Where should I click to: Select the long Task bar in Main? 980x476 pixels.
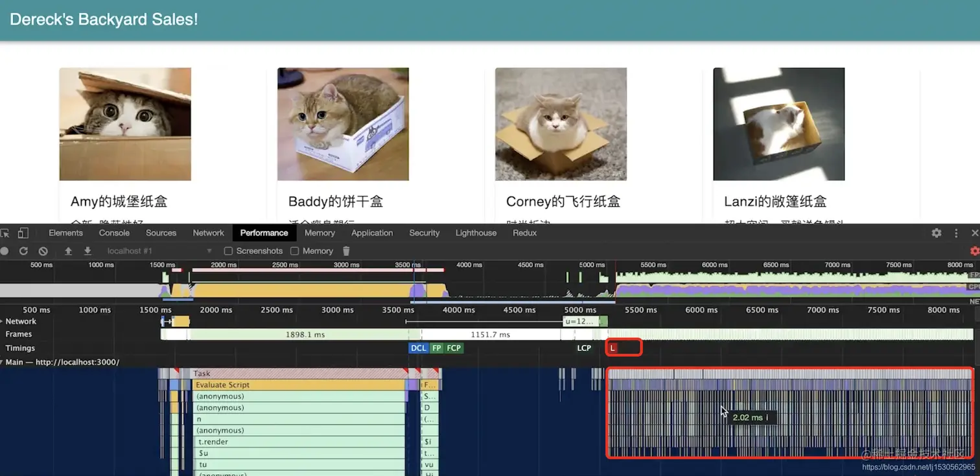pos(299,374)
